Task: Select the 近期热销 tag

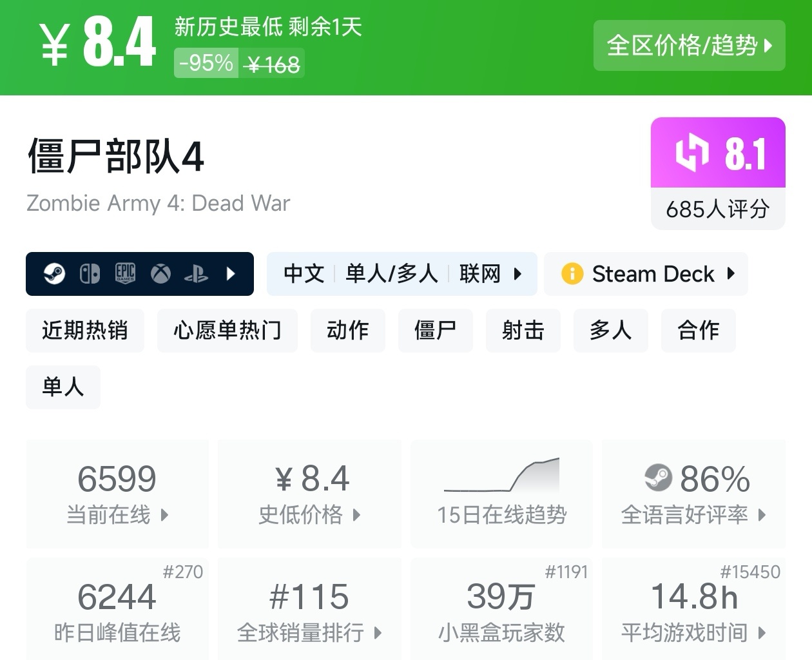Action: coord(85,330)
